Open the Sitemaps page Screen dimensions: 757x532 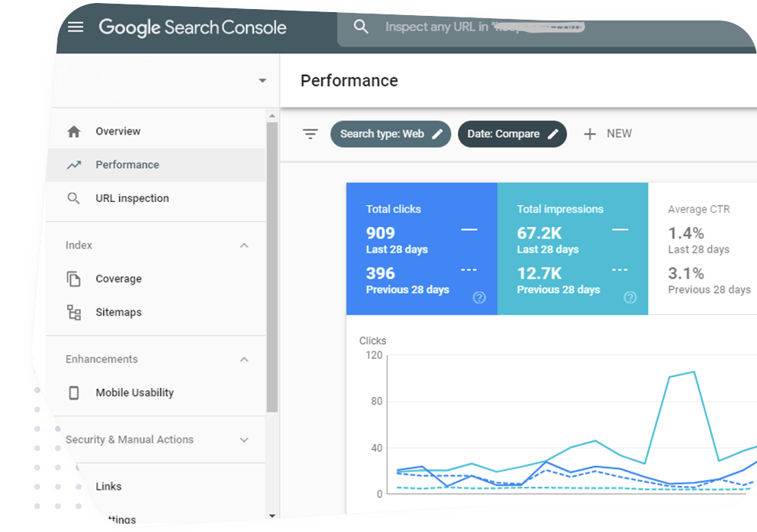pos(155,313)
